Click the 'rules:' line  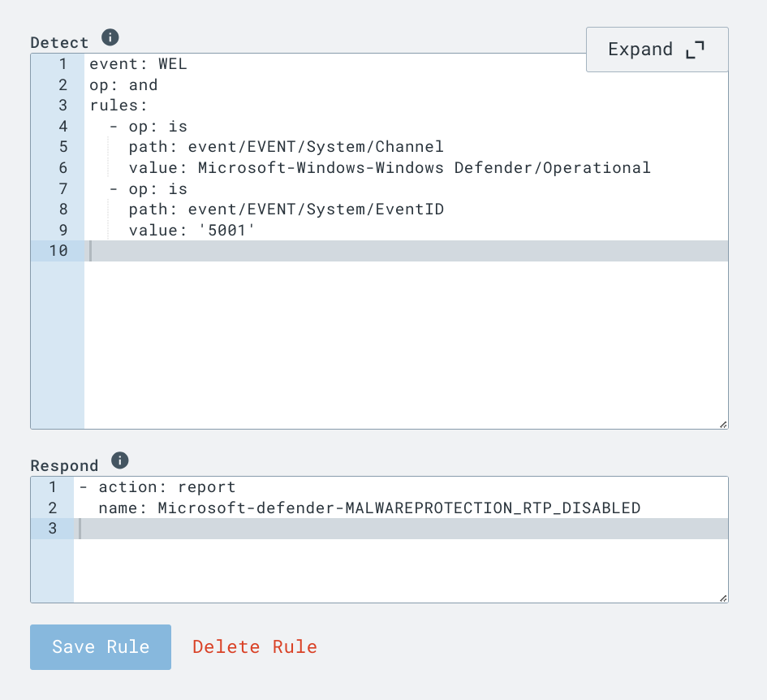point(118,106)
